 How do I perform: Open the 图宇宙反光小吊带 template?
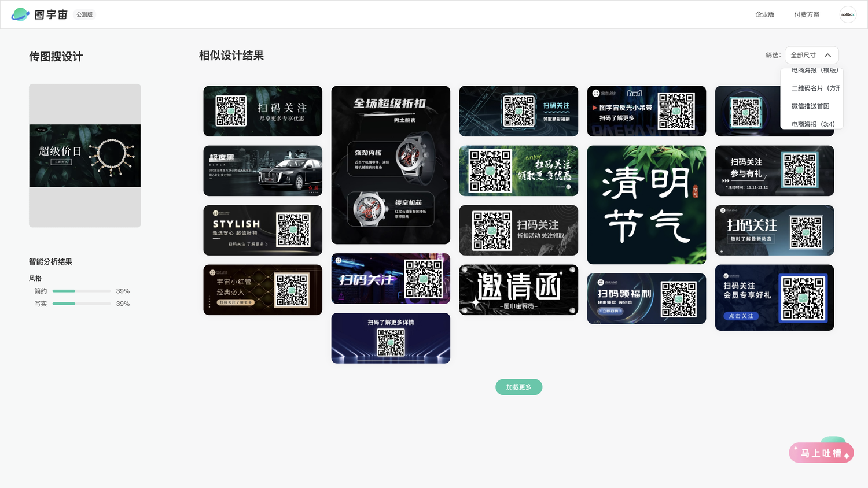pos(646,111)
